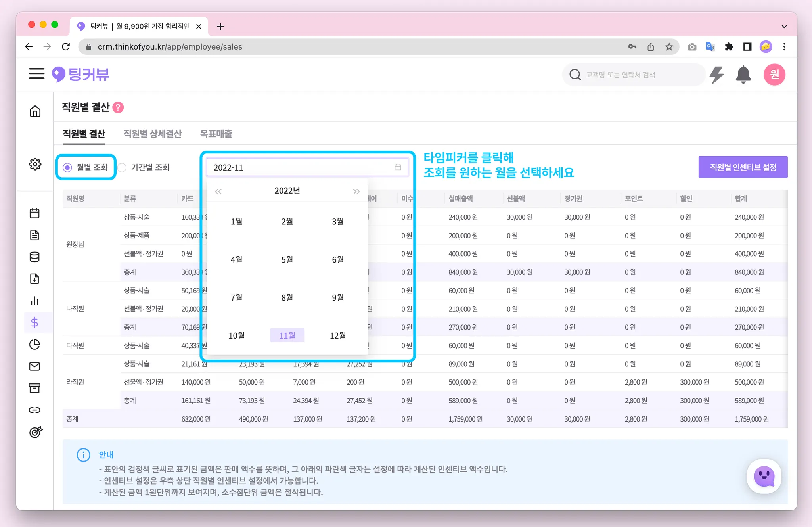Image resolution: width=812 pixels, height=527 pixels.
Task: Click the lightning bolt quick action icon
Action: coord(716,75)
